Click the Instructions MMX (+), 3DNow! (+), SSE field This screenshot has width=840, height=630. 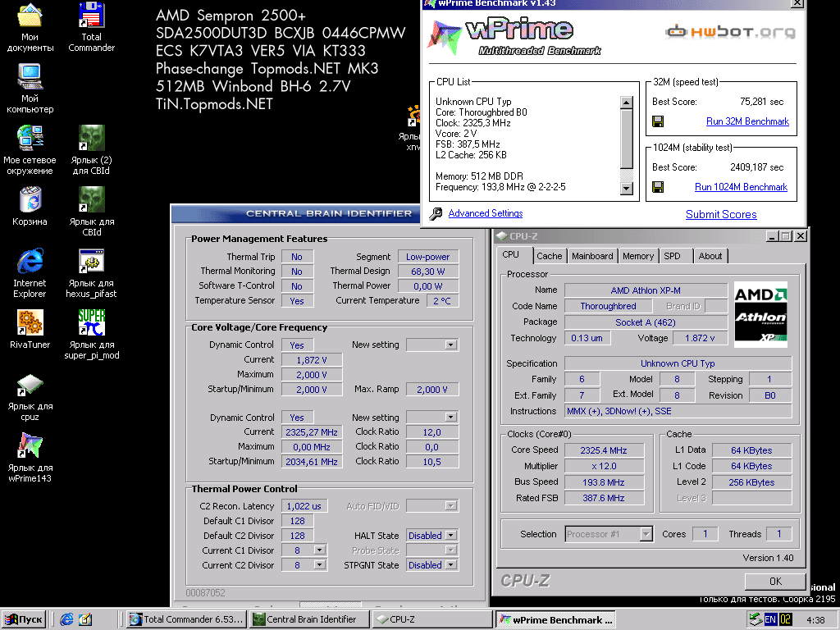678,412
